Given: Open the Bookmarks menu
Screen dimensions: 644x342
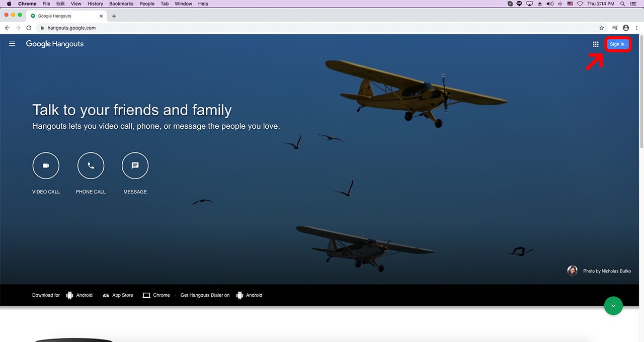Looking at the screenshot, I should pos(121,4).
